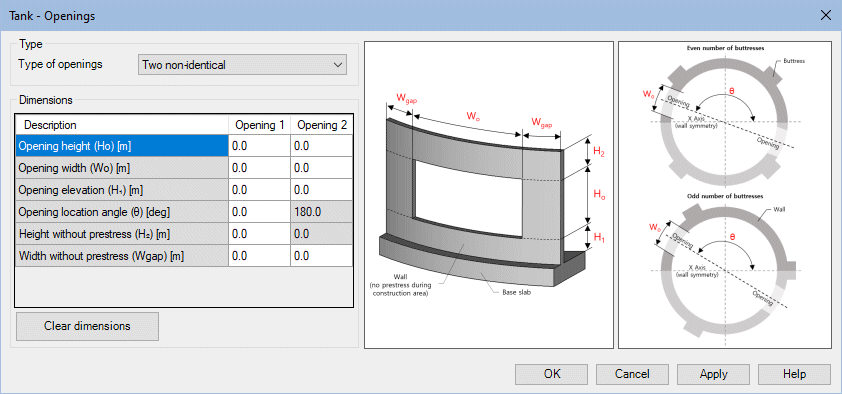Click the Clear dimensions button
The image size is (842, 394).
coord(88,326)
